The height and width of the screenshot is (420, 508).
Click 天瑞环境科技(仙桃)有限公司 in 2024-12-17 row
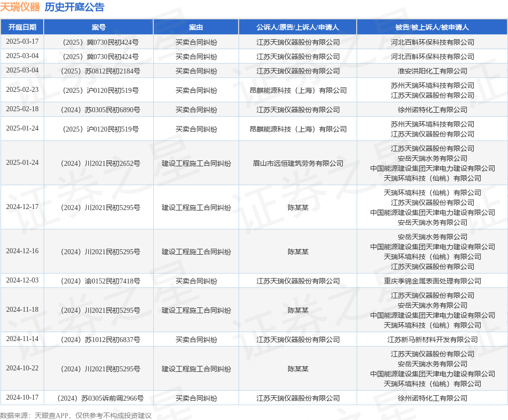(433, 193)
